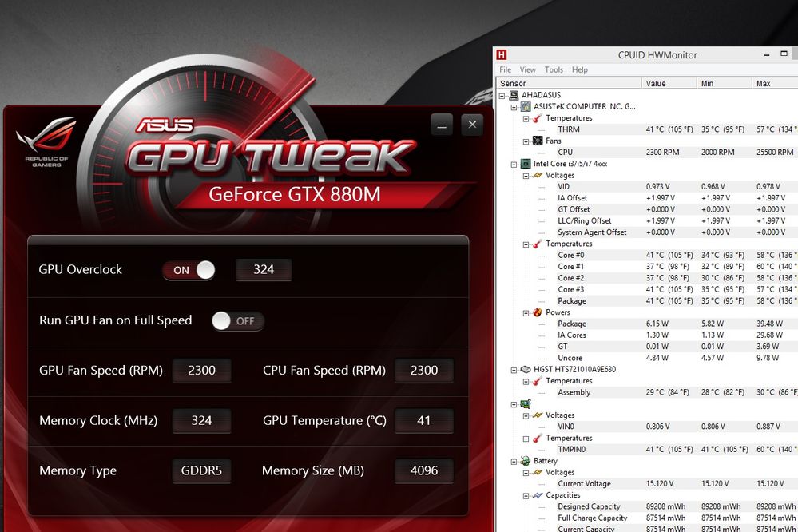Click the unnamed graphics card node icon
This screenshot has width=798, height=532.
pyautogui.click(x=526, y=403)
